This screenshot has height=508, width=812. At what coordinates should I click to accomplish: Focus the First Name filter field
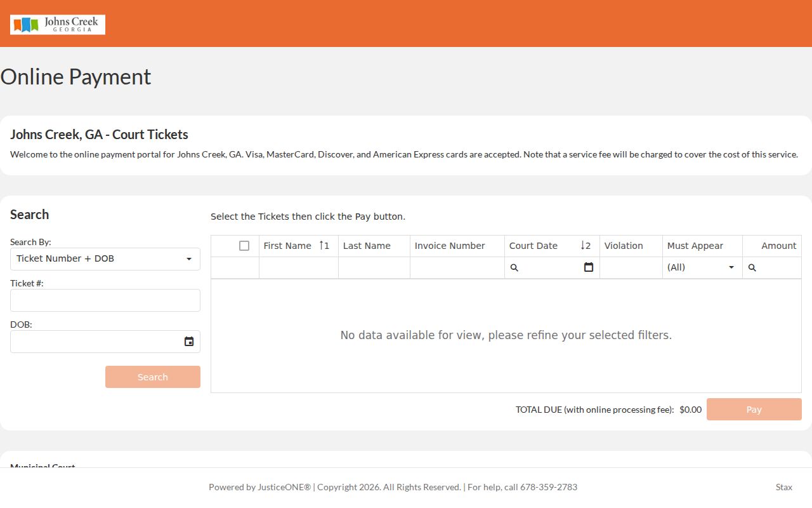(x=299, y=267)
